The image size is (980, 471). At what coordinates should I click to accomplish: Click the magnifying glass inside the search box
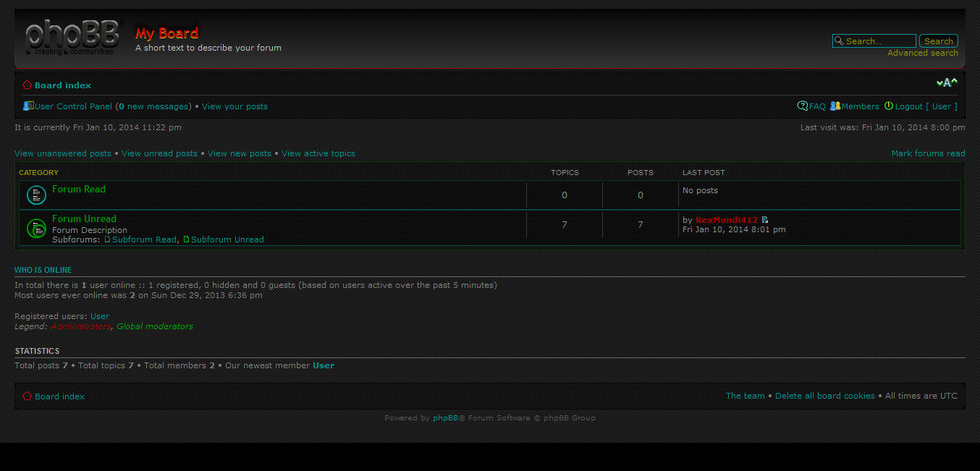coord(838,41)
